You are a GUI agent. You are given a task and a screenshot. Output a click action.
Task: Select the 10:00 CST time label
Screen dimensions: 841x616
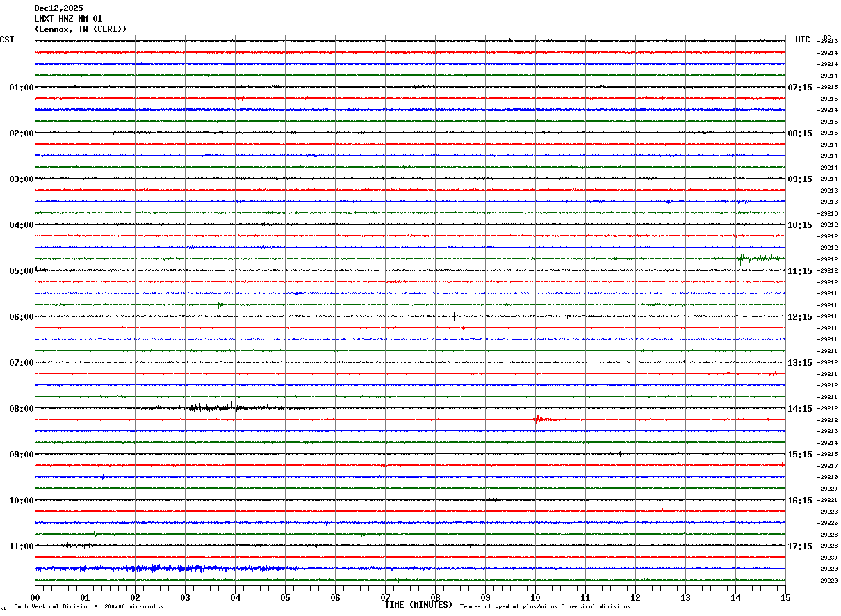pyautogui.click(x=22, y=501)
